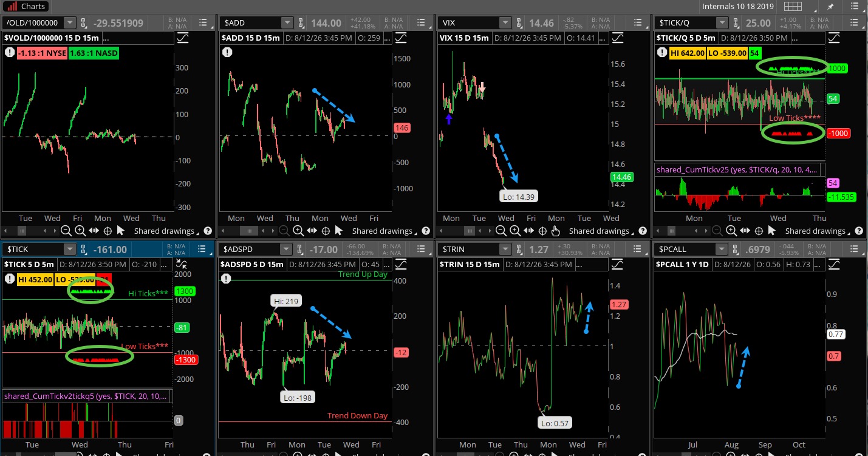Open the panel menu for $PCALL chart
This screenshot has width=868, height=456.
pos(853,249)
